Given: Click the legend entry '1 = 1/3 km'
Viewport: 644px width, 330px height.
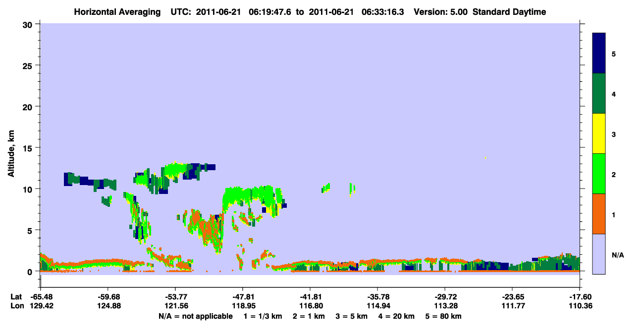Looking at the screenshot, I should pos(263,316).
